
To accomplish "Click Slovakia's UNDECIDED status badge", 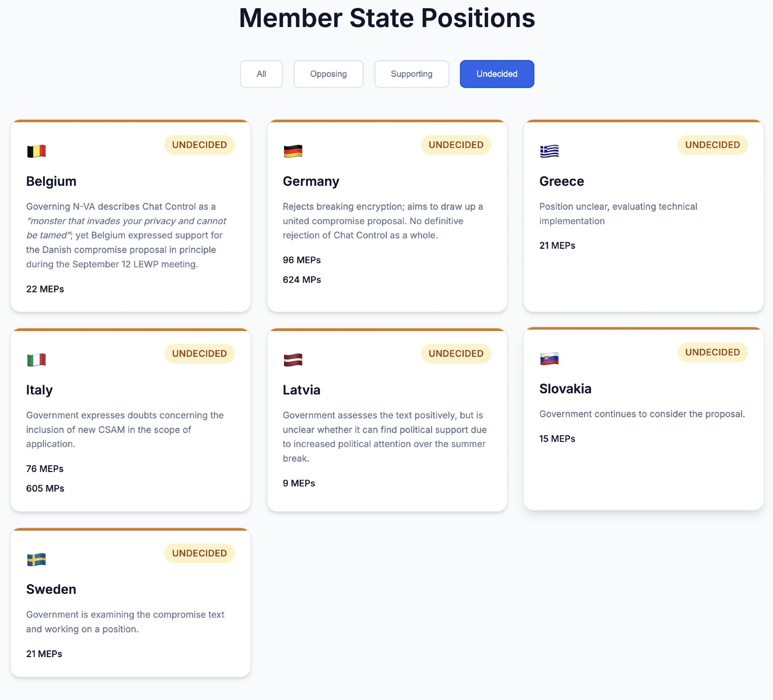I will (x=712, y=352).
